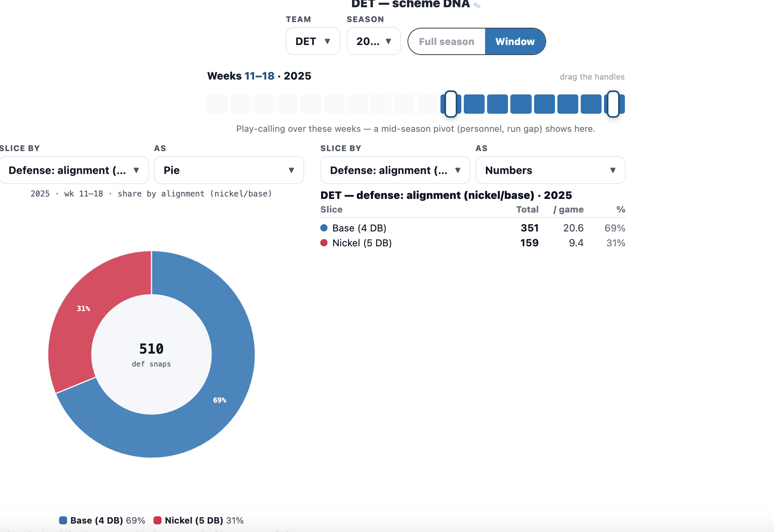The height and width of the screenshot is (532, 774).
Task: Click the Nickel (5 DB) table row label
Action: click(x=362, y=243)
